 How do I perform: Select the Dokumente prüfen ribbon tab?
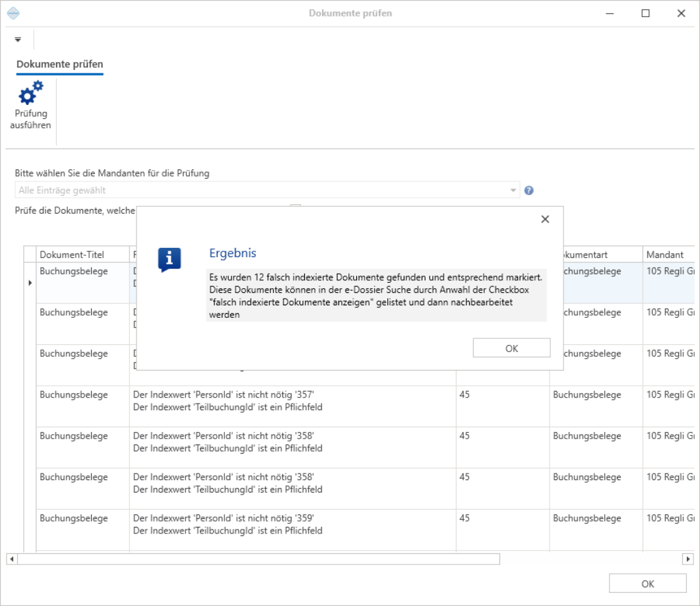60,64
